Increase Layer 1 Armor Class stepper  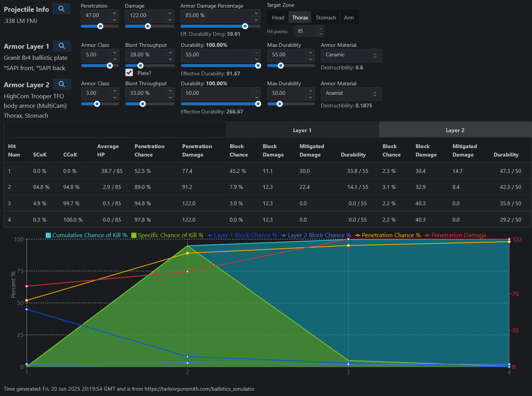point(115,52)
